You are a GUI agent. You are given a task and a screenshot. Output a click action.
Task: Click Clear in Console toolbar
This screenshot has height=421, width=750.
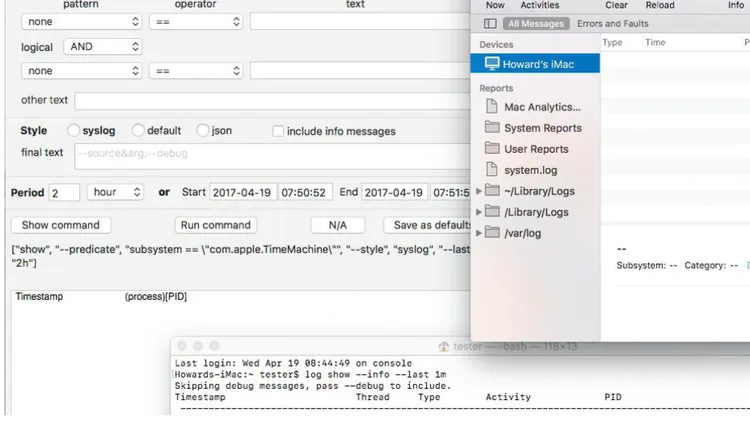(x=616, y=5)
